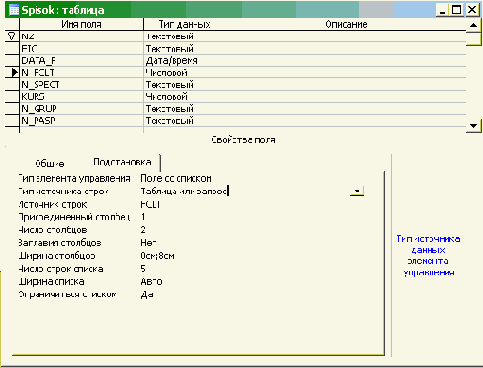Click the Ширина столбцов value 0см;8см

[x=157, y=256]
